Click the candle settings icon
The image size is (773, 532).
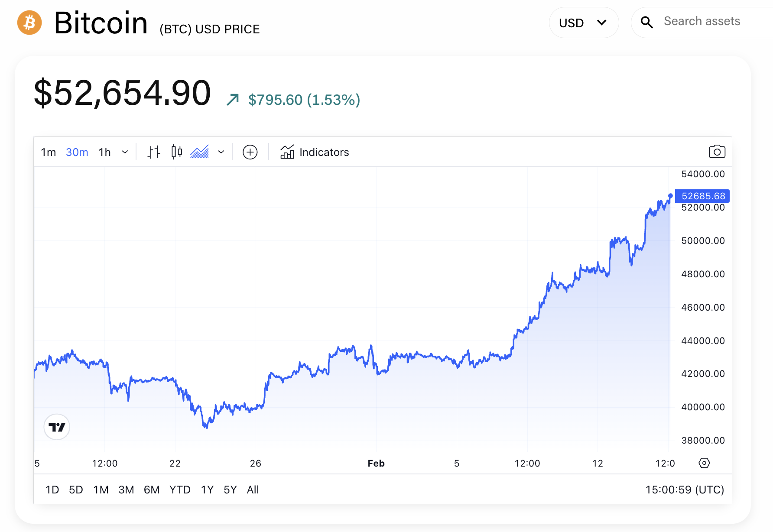point(176,152)
